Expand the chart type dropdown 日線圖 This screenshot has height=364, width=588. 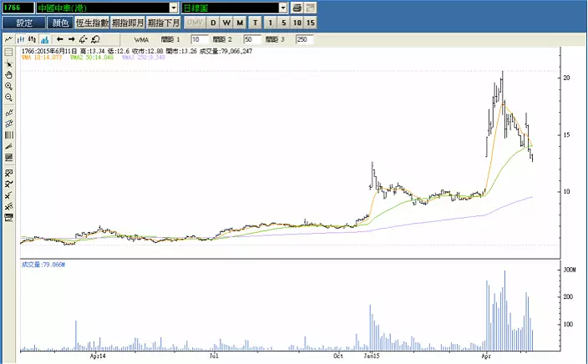[x=283, y=8]
